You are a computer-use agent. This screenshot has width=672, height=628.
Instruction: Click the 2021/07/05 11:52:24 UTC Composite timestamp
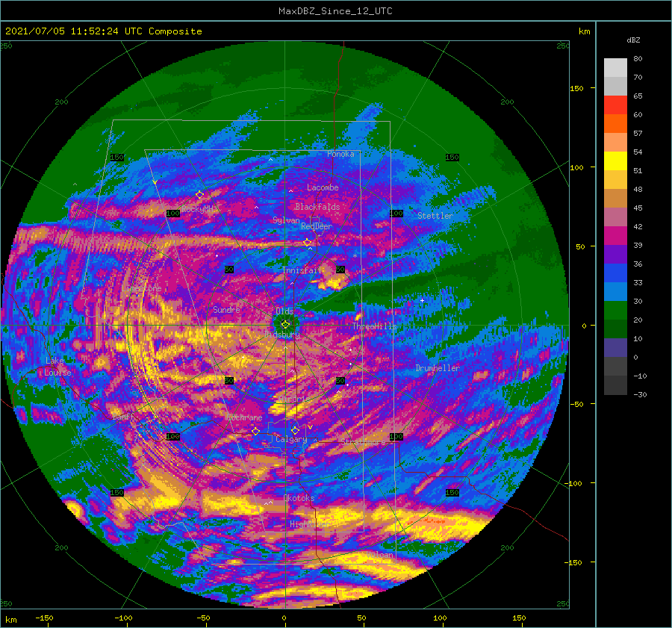(103, 31)
